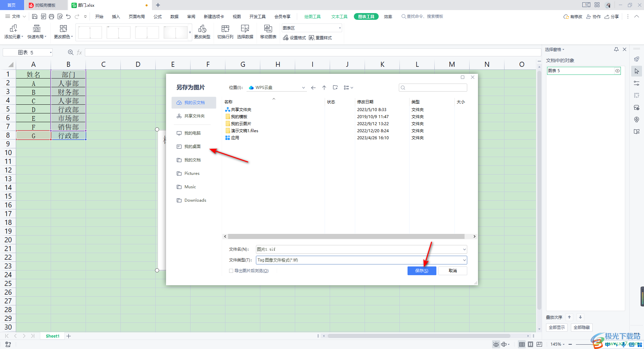Click Switch Row/Column icon
The image size is (644, 349).
click(x=225, y=32)
